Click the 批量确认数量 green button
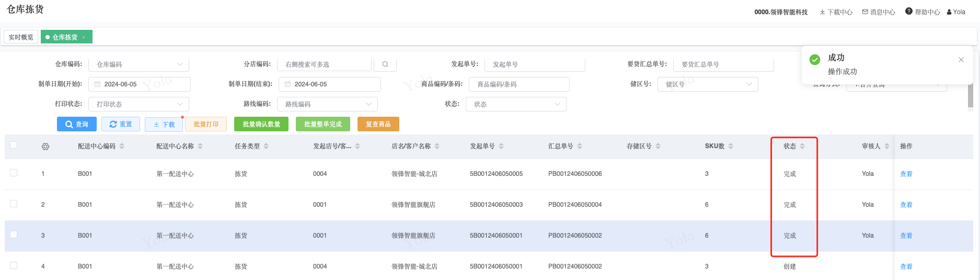The width and height of the screenshot is (980, 280). tap(261, 124)
